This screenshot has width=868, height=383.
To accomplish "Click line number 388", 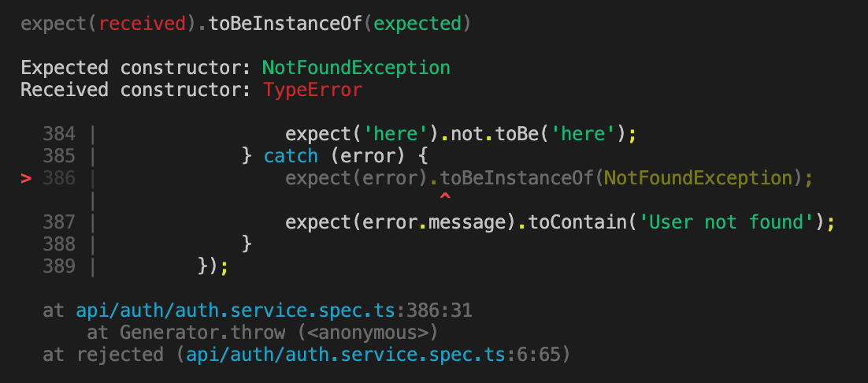I will tap(58, 244).
